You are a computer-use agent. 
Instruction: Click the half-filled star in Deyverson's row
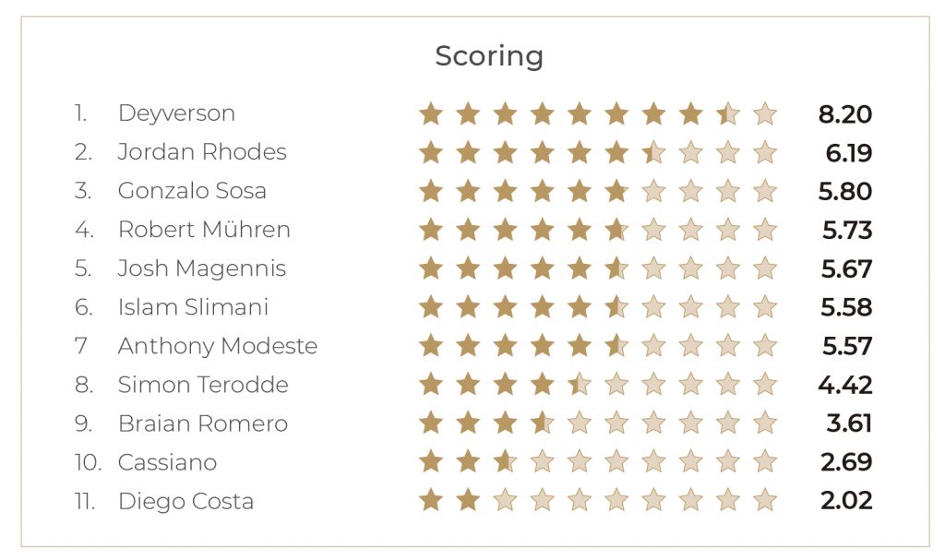(x=727, y=114)
